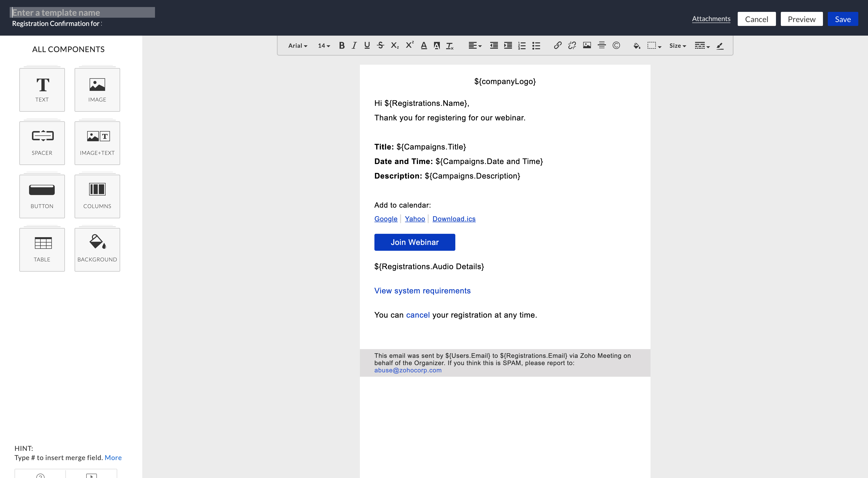Open the font color picker
Screen dimensions: 868x478
click(x=424, y=46)
